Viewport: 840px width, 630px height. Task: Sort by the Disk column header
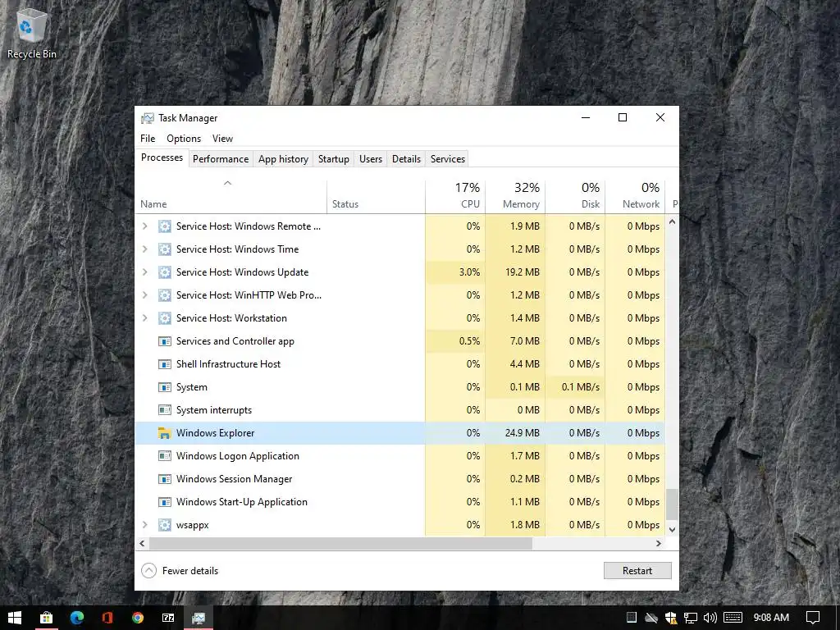(575, 197)
